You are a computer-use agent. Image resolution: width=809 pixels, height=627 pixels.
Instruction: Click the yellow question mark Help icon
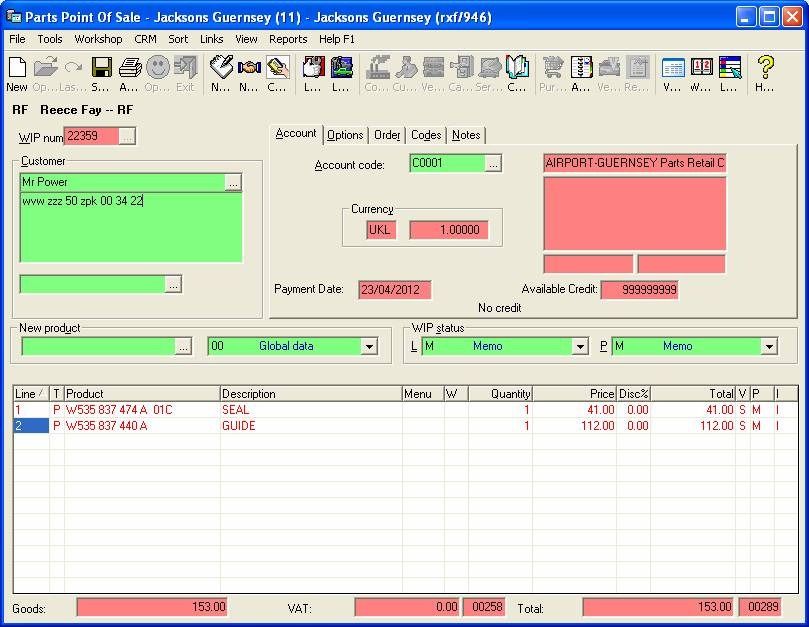(765, 68)
